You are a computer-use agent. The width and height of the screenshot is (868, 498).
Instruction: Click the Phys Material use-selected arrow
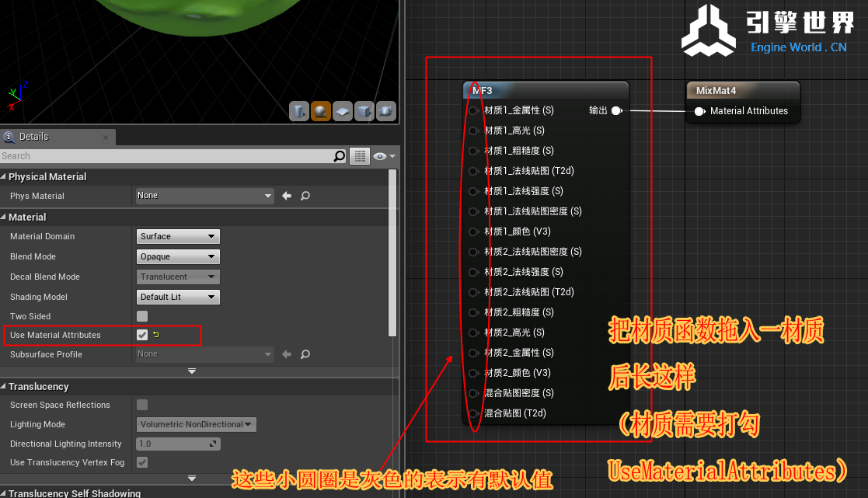(287, 196)
